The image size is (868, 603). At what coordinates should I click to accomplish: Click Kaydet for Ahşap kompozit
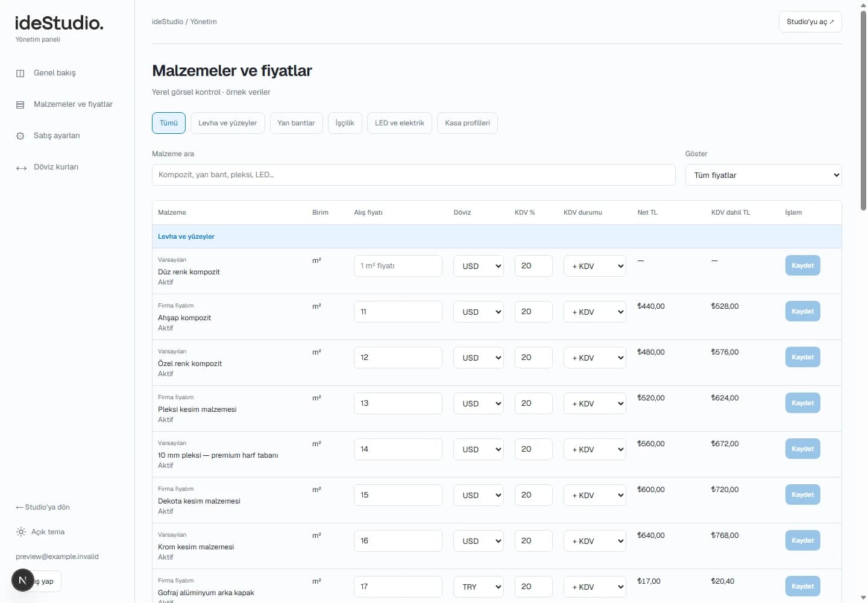[x=803, y=311]
